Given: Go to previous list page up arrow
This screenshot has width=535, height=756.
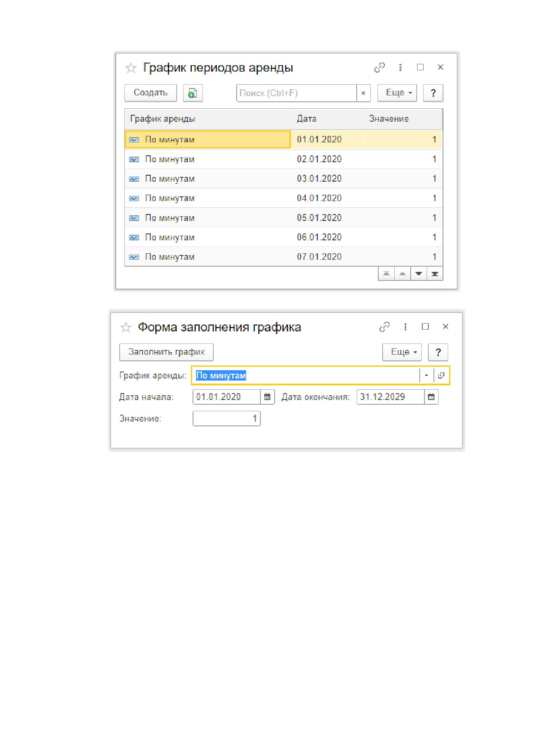Looking at the screenshot, I should pos(402,274).
